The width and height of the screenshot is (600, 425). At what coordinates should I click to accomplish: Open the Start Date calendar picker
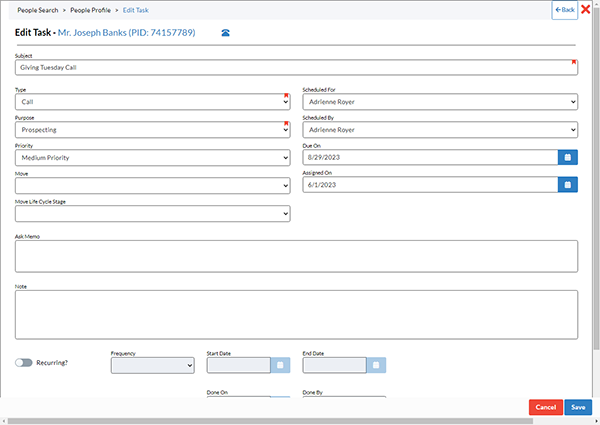[x=280, y=365]
